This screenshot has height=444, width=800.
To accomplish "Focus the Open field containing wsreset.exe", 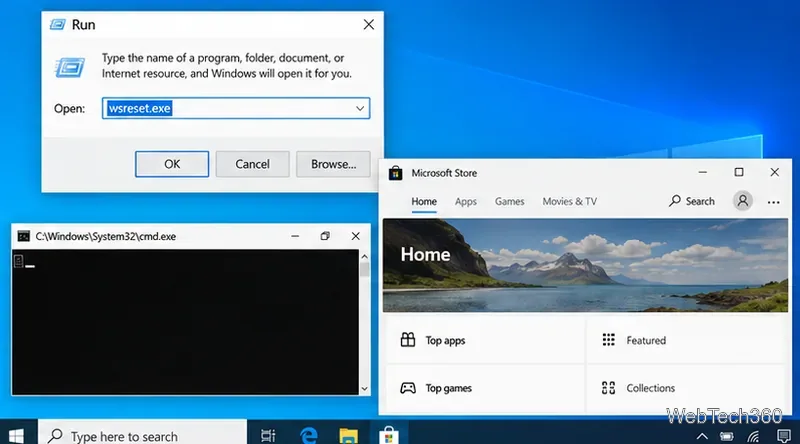I will click(x=236, y=108).
